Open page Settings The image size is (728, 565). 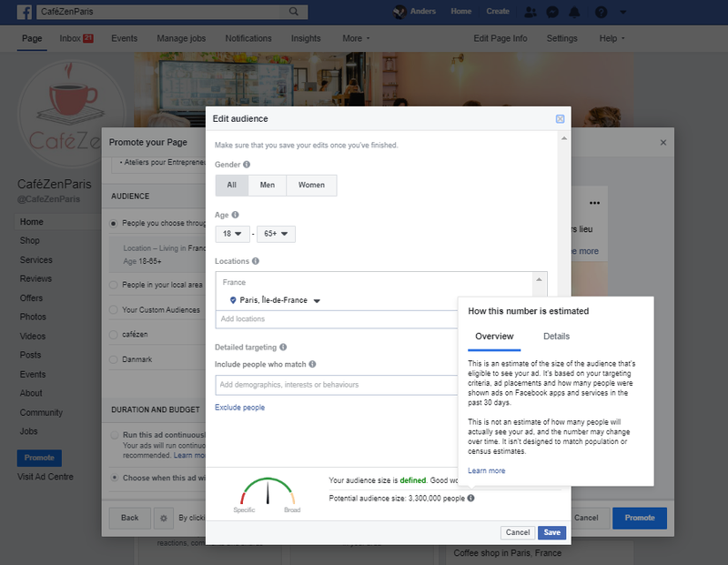click(561, 38)
